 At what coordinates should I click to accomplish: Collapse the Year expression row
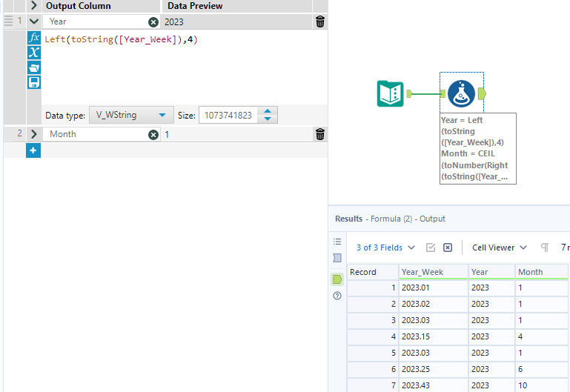point(34,21)
